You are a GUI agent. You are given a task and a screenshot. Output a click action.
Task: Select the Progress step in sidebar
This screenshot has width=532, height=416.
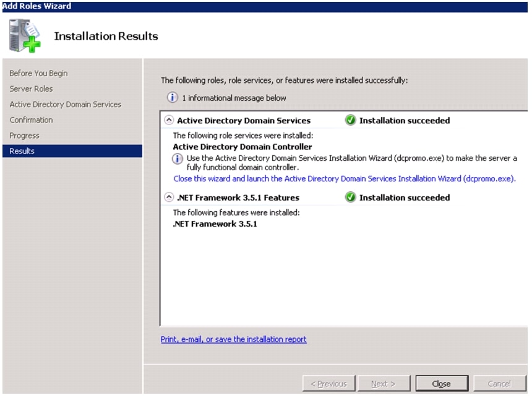24,136
